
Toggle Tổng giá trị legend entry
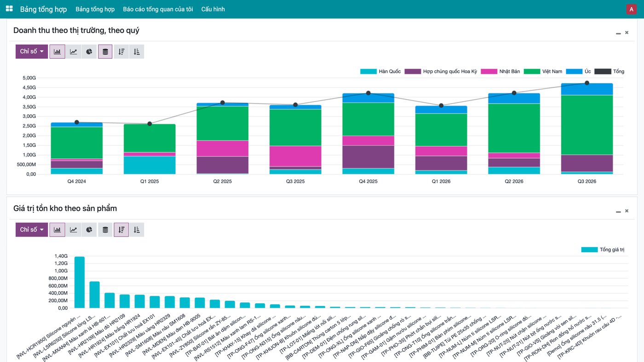tap(603, 249)
